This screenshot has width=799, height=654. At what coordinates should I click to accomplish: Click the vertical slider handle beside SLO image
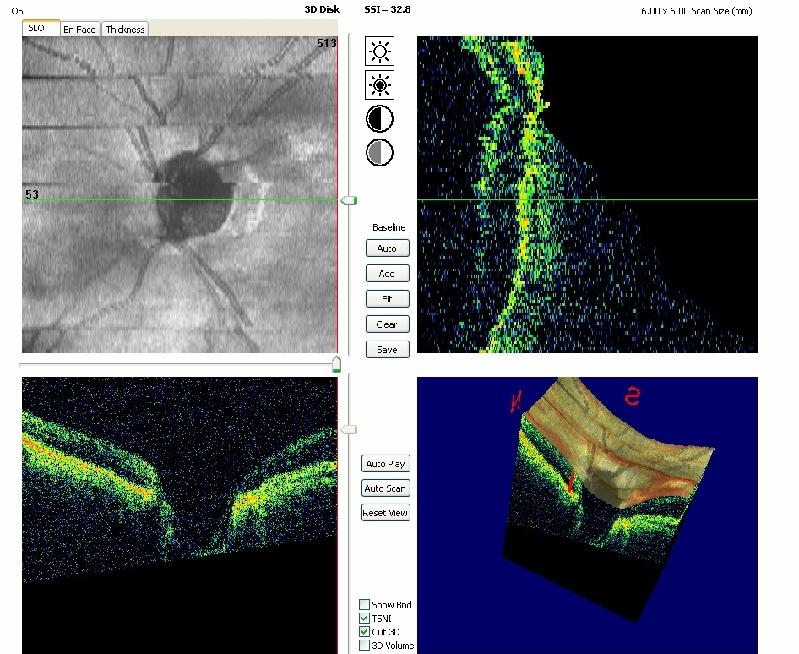[x=348, y=201]
